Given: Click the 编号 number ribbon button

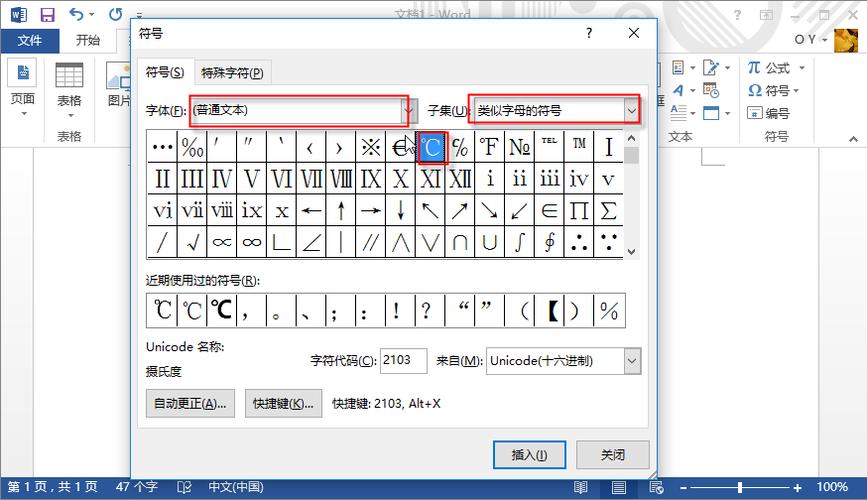Looking at the screenshot, I should click(769, 113).
